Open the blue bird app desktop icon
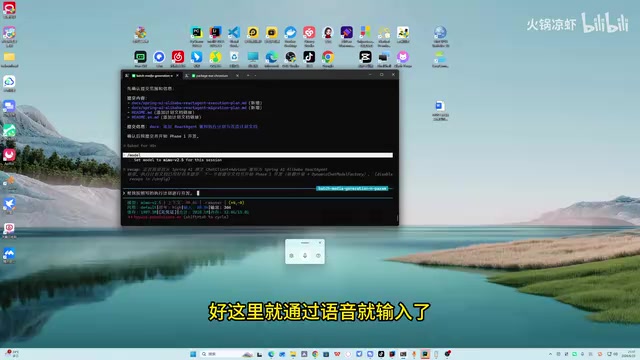The image size is (640, 360). pyautogui.click(x=9, y=204)
